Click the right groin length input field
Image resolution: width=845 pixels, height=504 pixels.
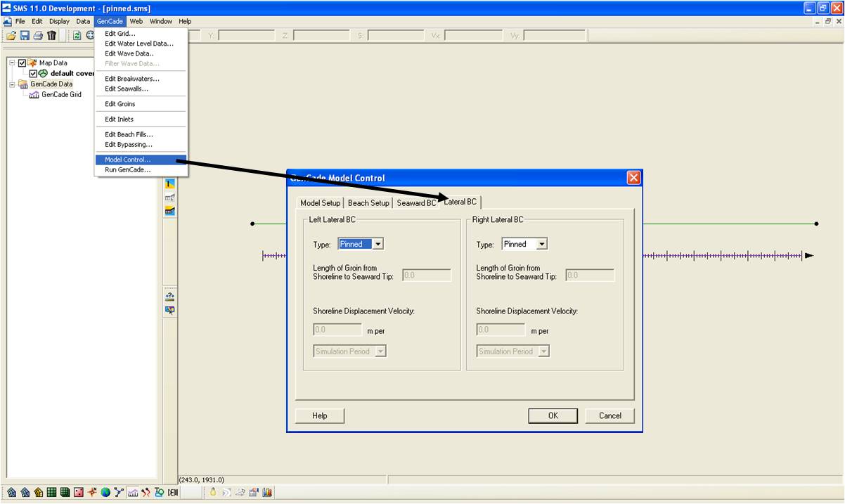tap(590, 275)
